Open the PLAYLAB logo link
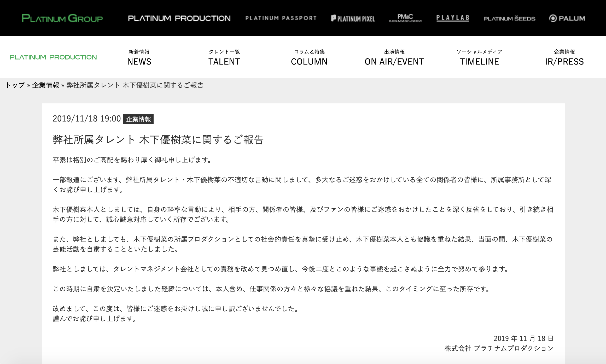Screen dimensions: 606x364 click(x=453, y=18)
